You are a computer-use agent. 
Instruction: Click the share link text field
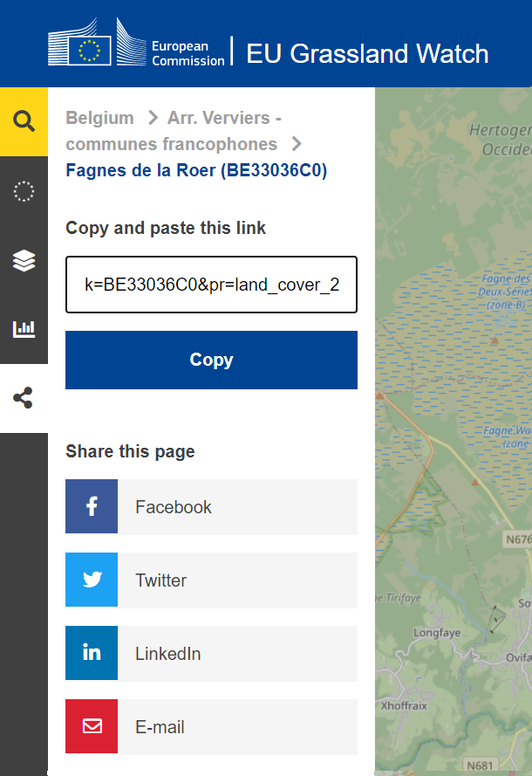(211, 285)
